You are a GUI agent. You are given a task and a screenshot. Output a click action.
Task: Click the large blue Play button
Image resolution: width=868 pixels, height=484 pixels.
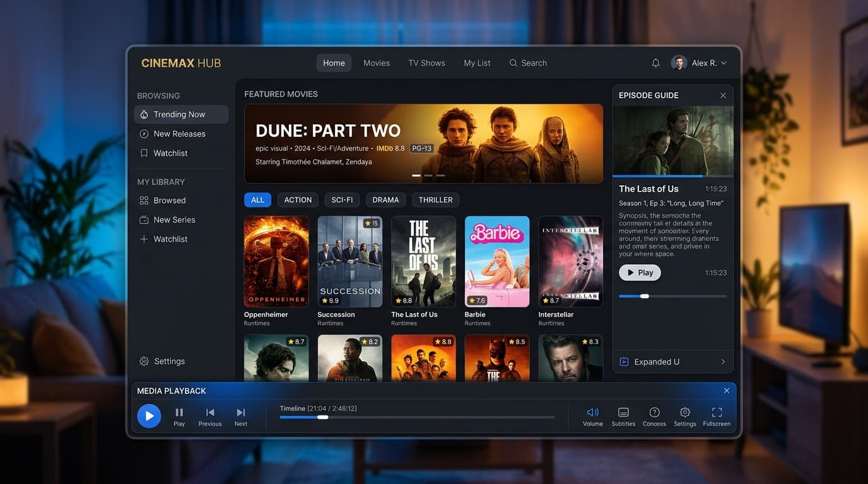(150, 416)
